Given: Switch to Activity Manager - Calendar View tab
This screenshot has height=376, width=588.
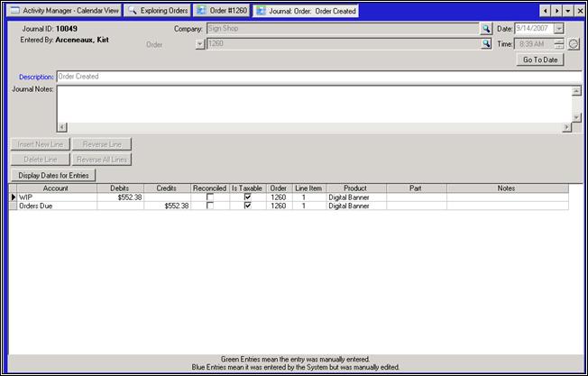Looking at the screenshot, I should pyautogui.click(x=65, y=11).
